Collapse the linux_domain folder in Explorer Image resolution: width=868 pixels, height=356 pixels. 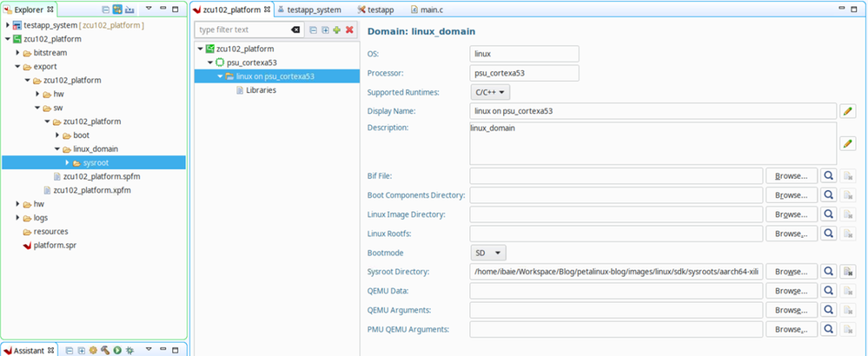[58, 148]
